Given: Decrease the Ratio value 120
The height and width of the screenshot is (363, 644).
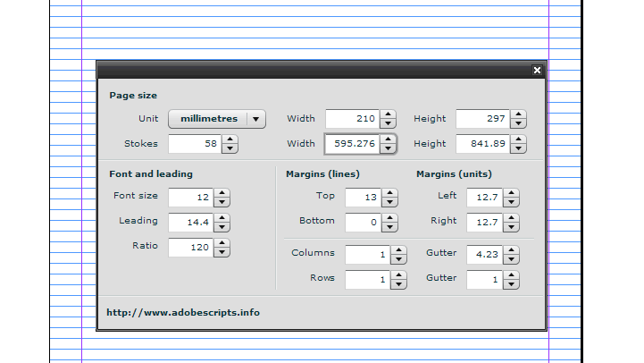Looking at the screenshot, I should (222, 252).
